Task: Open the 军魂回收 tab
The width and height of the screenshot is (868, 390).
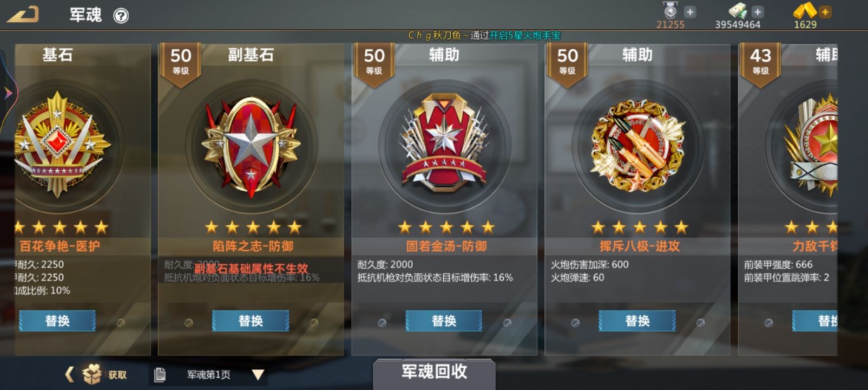Action: click(434, 372)
